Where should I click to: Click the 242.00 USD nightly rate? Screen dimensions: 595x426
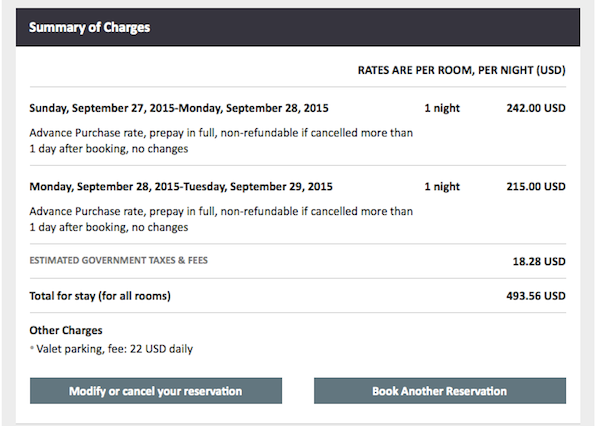536,108
